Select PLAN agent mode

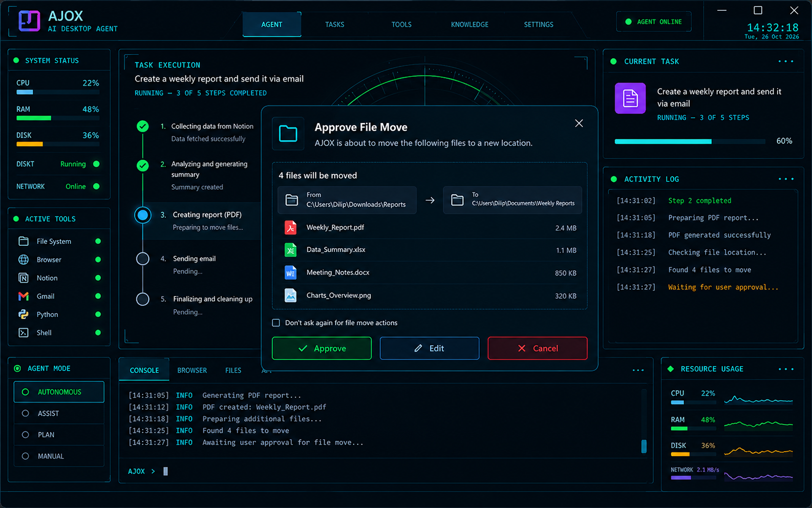click(59, 435)
